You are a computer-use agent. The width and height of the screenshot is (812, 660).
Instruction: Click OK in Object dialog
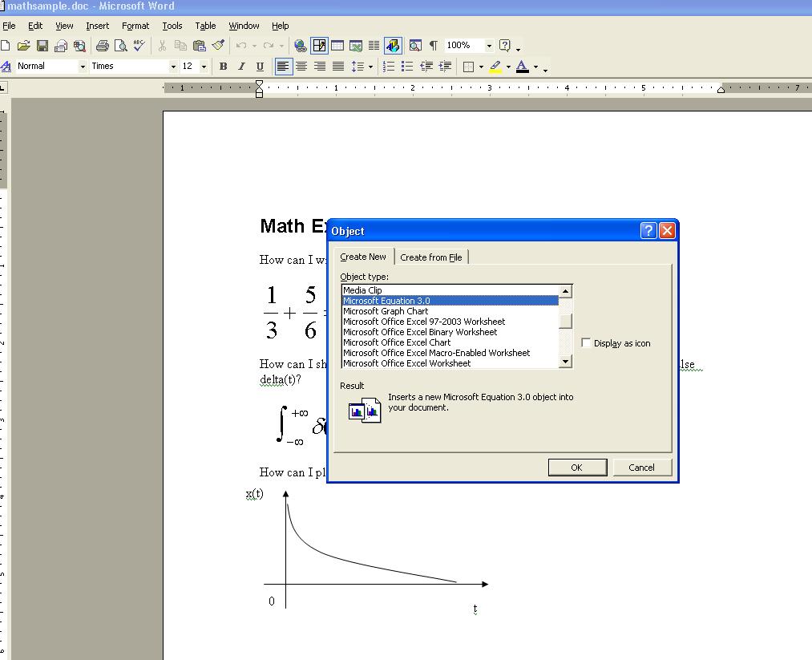[577, 468]
